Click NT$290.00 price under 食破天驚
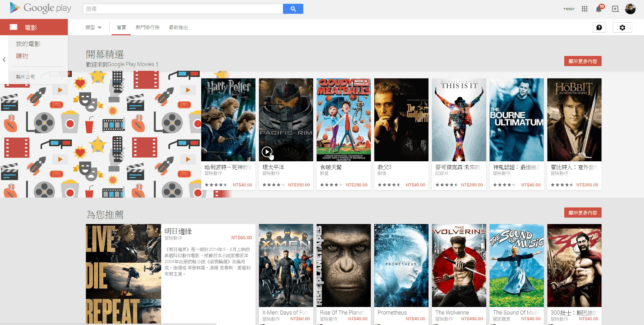The image size is (644, 325). [357, 185]
